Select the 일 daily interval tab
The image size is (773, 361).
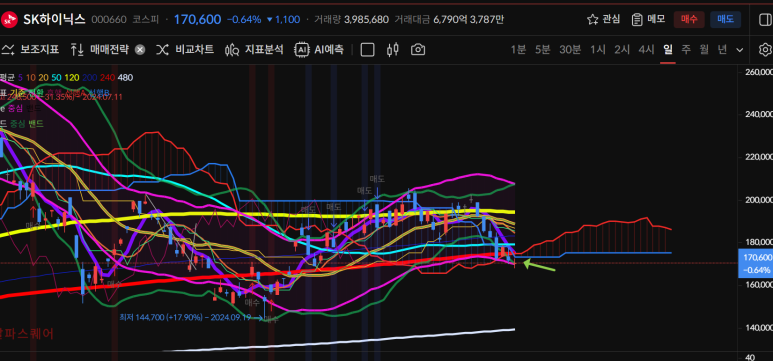[x=668, y=49]
